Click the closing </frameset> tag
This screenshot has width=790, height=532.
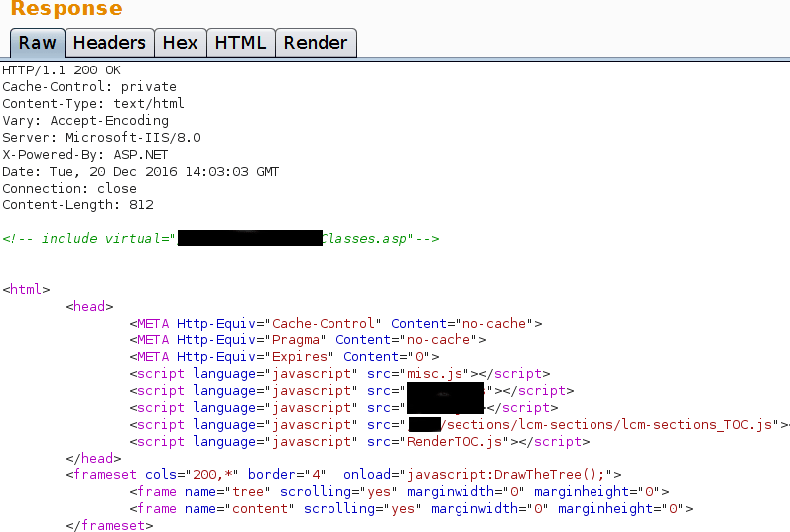pyautogui.click(x=109, y=525)
